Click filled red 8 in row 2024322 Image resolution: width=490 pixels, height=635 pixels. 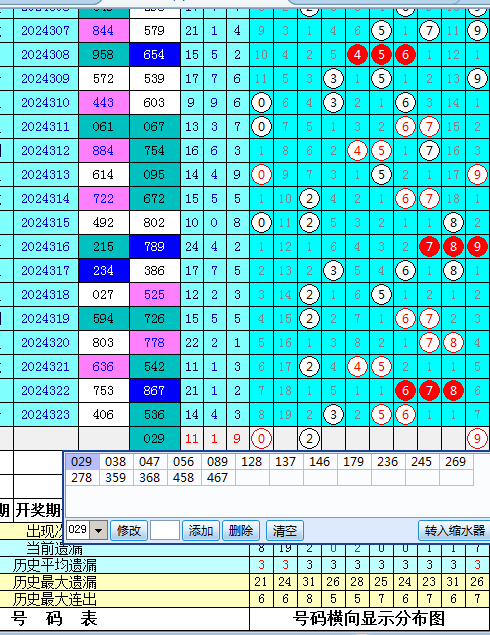tap(453, 390)
